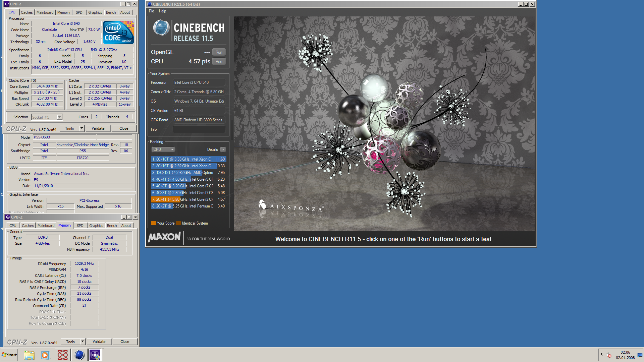644x362 pixels.
Task: Switch to SPD tab in top CPU-Z
Action: click(x=79, y=12)
